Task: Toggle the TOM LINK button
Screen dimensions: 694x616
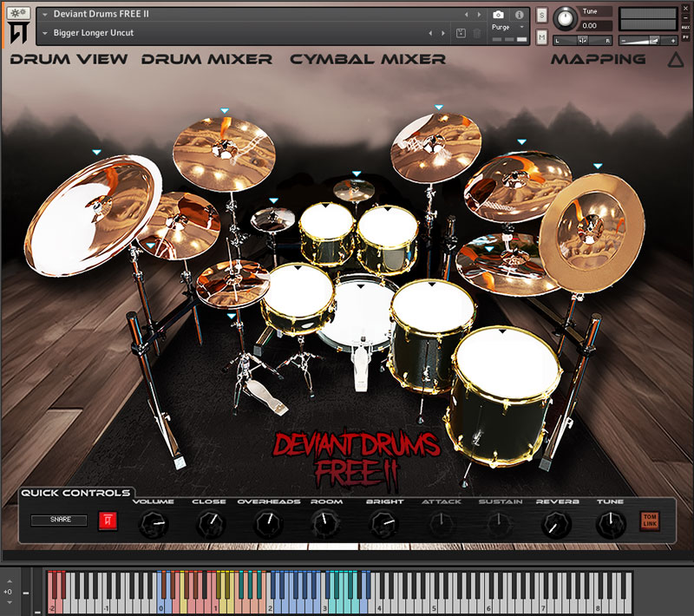Action: [x=650, y=521]
